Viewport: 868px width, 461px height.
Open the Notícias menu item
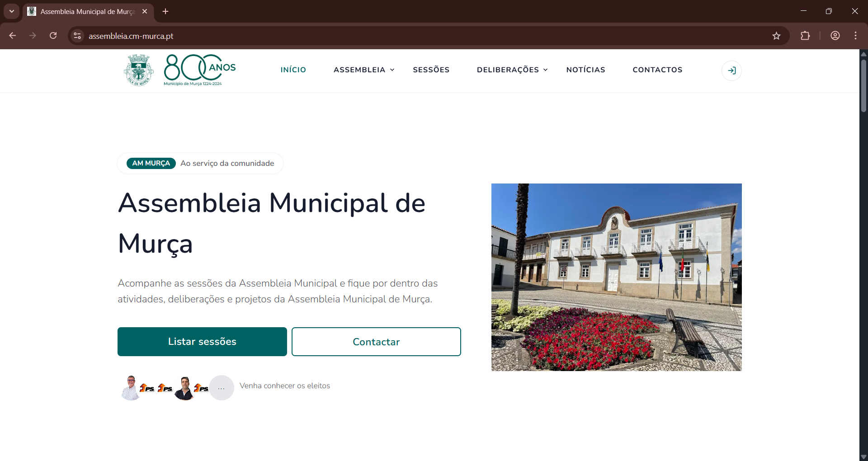coord(585,70)
